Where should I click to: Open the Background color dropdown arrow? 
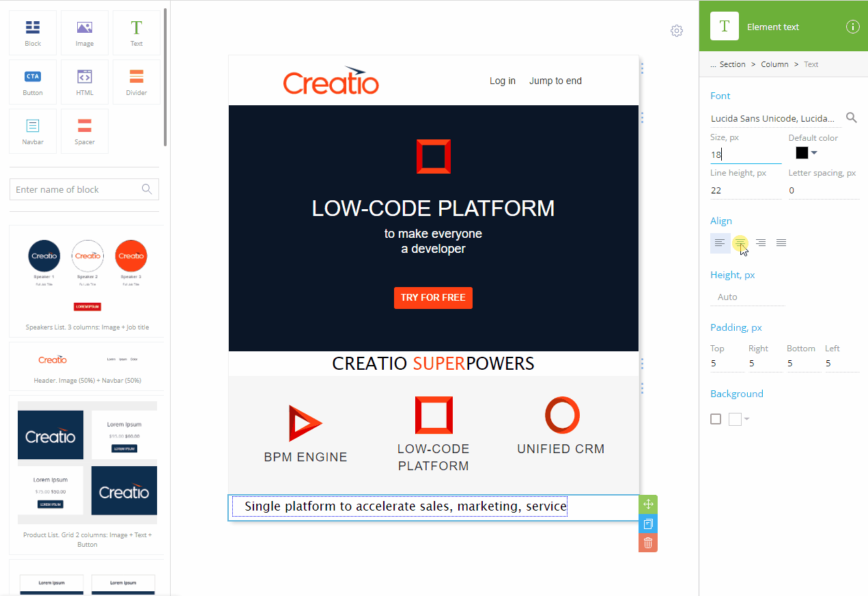click(x=746, y=419)
